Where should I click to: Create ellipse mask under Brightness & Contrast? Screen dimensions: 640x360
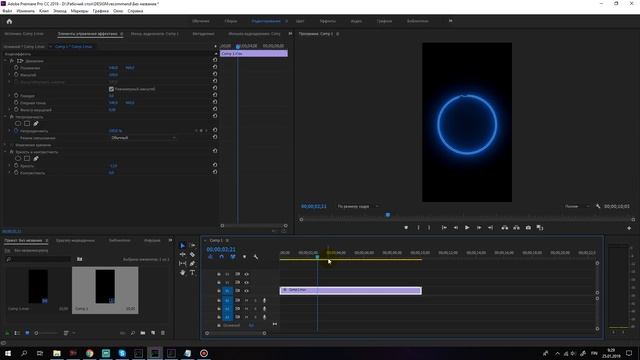point(18,158)
